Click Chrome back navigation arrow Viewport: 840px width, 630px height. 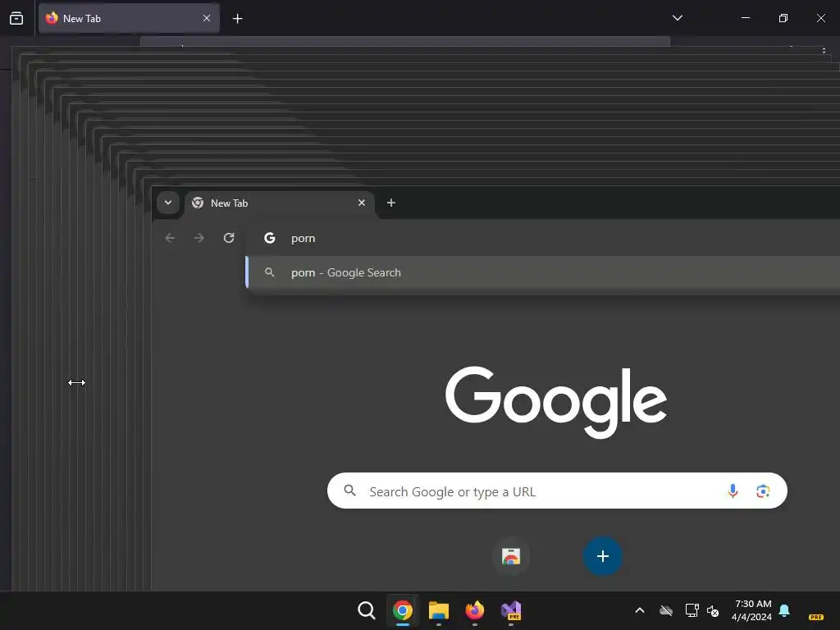point(170,238)
